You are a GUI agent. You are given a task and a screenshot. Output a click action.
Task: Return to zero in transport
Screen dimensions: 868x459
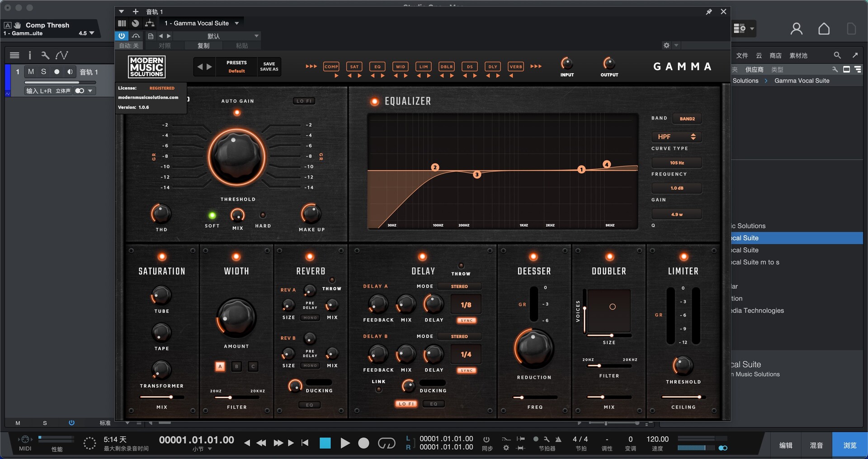(305, 443)
